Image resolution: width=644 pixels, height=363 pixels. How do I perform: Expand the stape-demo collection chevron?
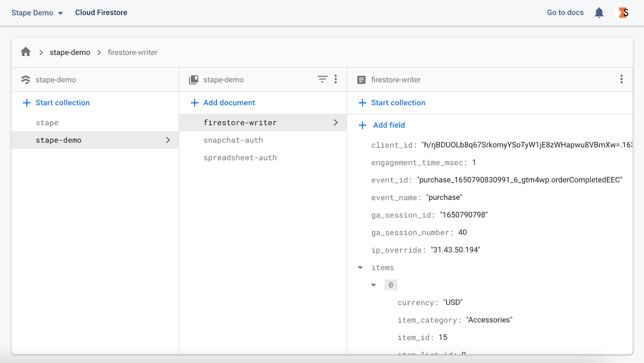168,140
